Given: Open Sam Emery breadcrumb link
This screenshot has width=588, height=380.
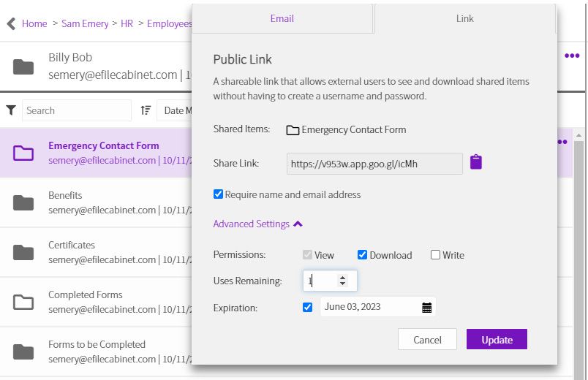Looking at the screenshot, I should pyautogui.click(x=85, y=23).
